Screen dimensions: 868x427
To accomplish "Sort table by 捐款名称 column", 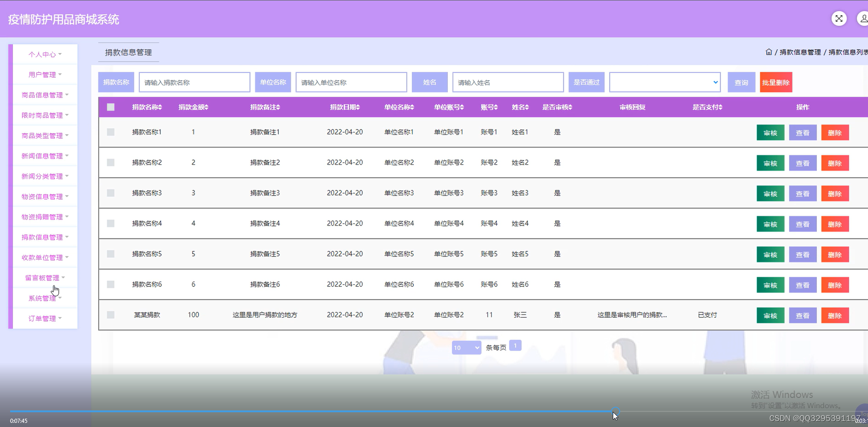I will click(147, 107).
